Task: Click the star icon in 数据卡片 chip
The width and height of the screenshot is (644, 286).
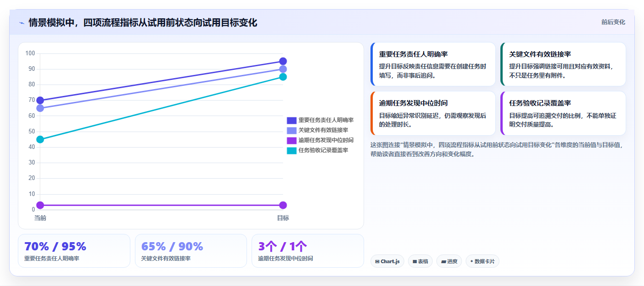Action: pyautogui.click(x=472, y=261)
